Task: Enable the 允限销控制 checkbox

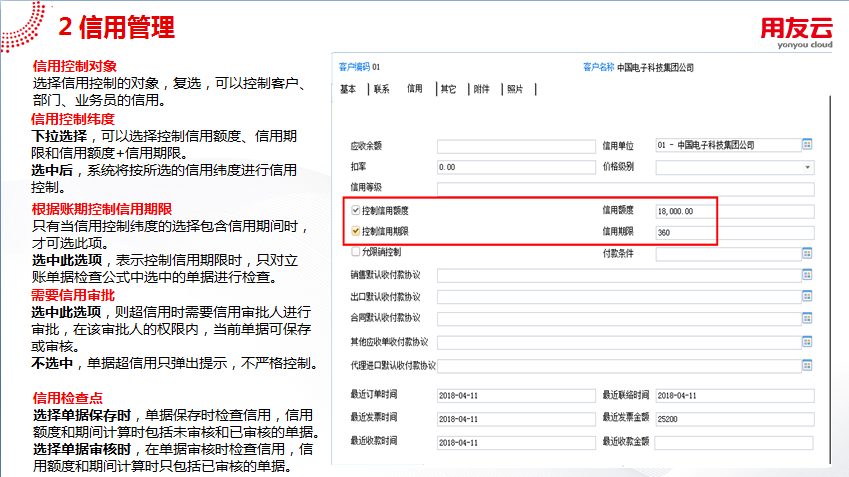Action: [356, 252]
